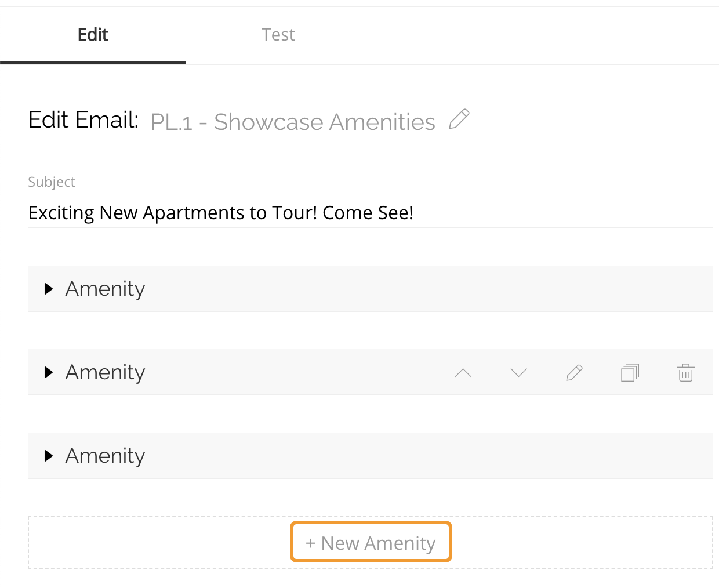This screenshot has height=588, width=719.
Task: Duplicate the second Amenity block
Action: click(x=630, y=373)
